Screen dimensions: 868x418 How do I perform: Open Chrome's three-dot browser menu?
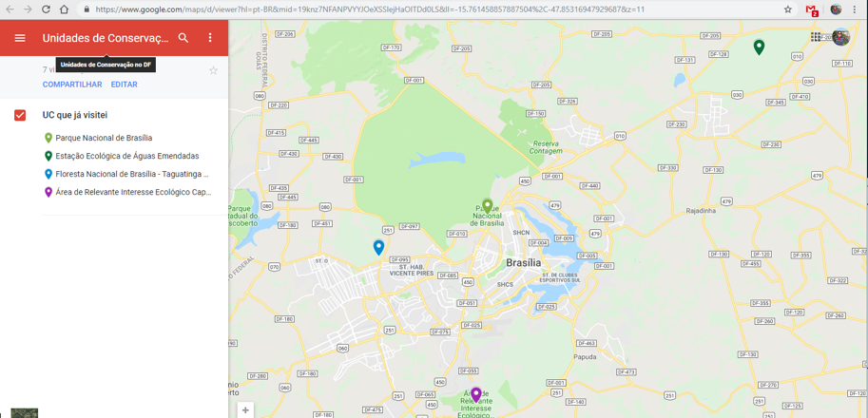855,9
